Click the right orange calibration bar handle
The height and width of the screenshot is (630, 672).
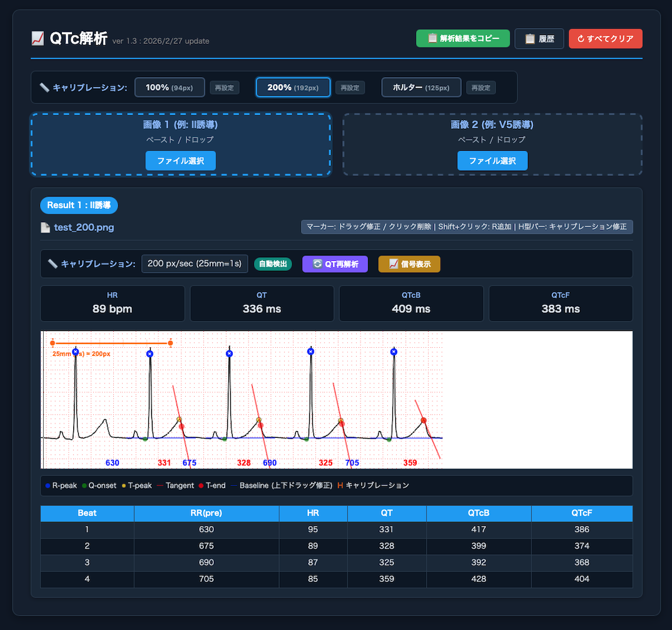click(170, 343)
